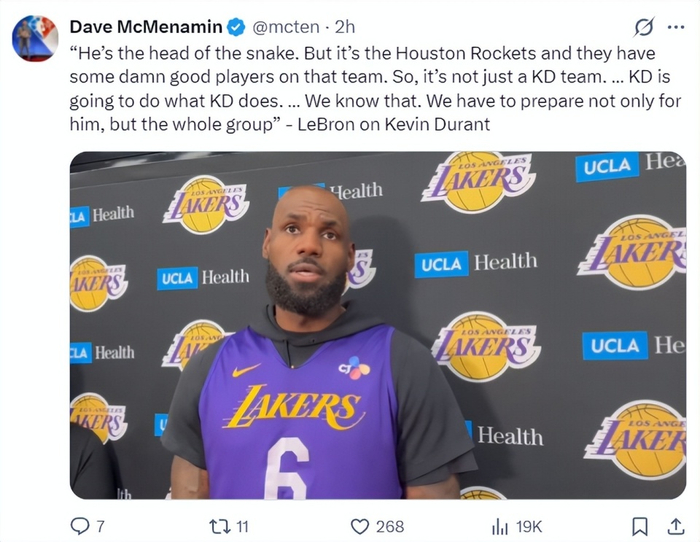700x542 pixels.
Task: Click the repost count 11
Action: click(241, 526)
